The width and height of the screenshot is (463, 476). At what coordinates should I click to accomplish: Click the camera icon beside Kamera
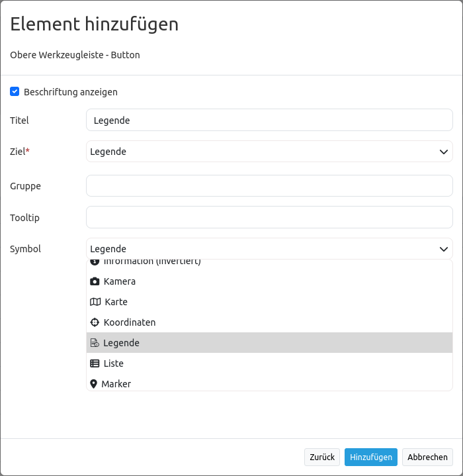tap(95, 281)
